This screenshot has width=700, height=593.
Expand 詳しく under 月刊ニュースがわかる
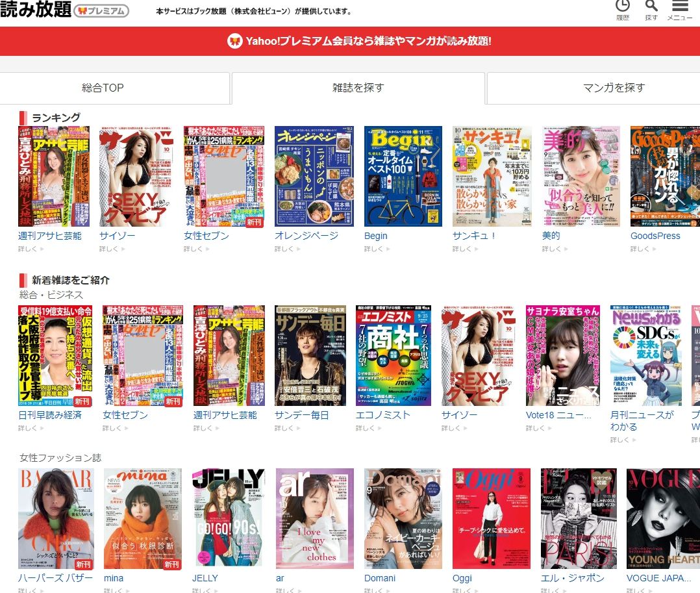click(x=623, y=440)
